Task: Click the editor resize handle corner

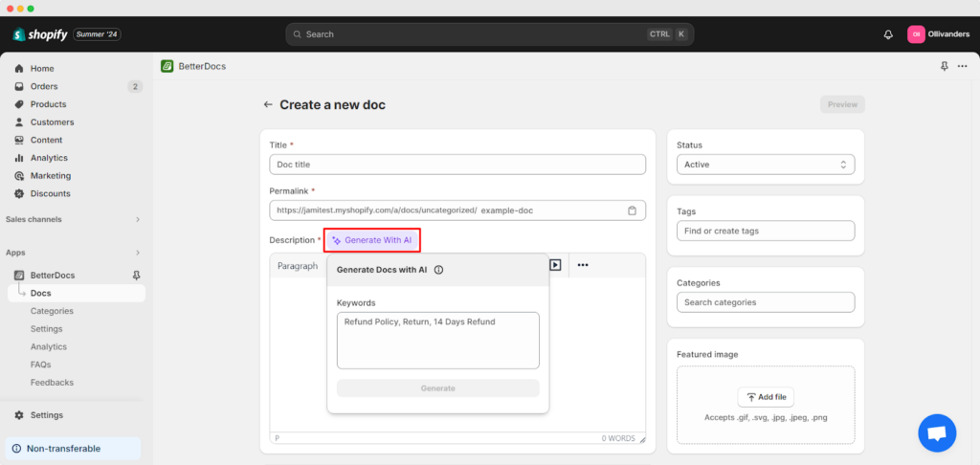Action: pos(642,439)
